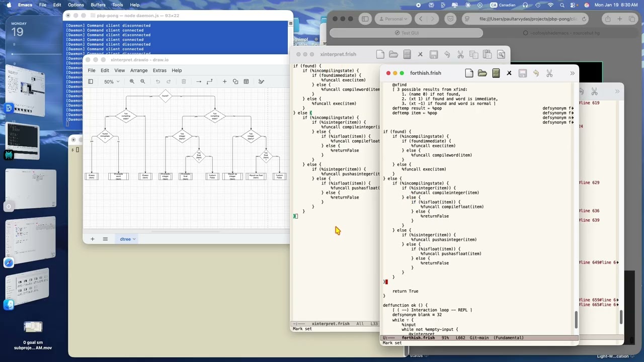Viewport: 644px width, 362px height.
Task: Open the 50% zoom dropdown in draw.io
Action: tap(112, 81)
